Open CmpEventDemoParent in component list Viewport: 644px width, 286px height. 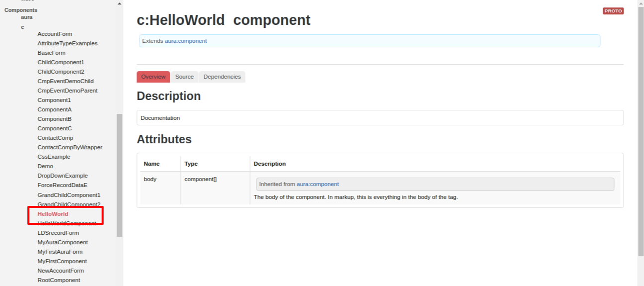(67, 91)
